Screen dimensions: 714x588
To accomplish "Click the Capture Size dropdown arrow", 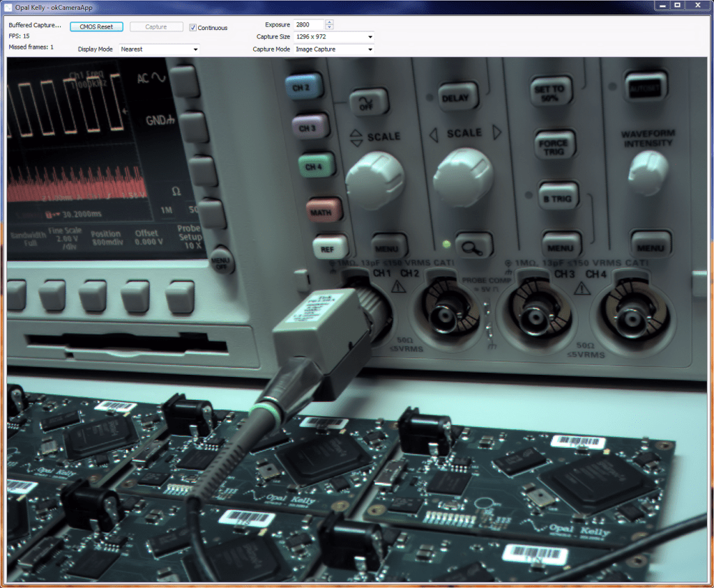I will pos(370,37).
